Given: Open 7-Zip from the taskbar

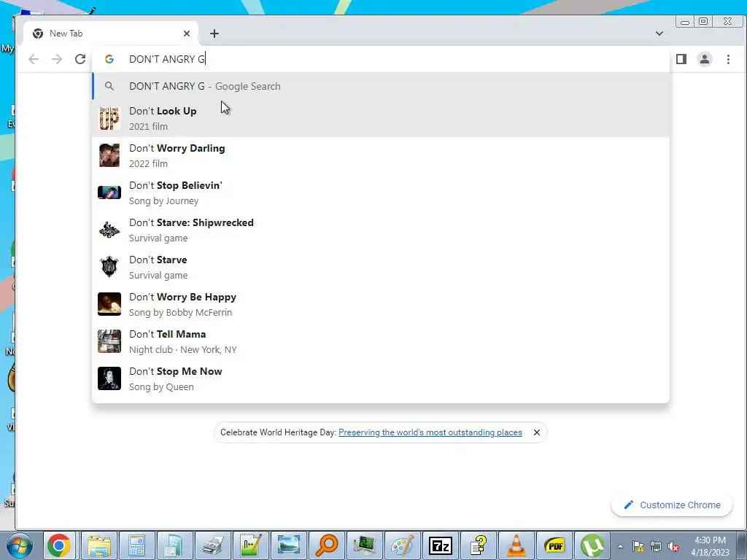Looking at the screenshot, I should click(x=440, y=545).
